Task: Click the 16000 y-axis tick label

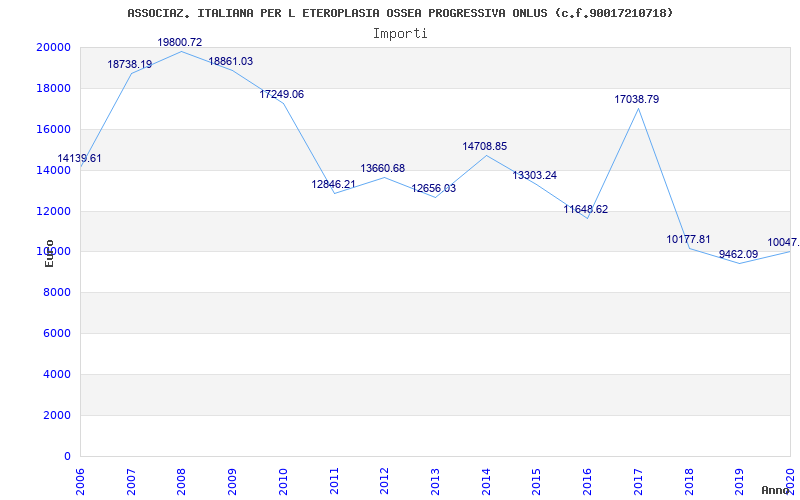Action: pos(54,129)
